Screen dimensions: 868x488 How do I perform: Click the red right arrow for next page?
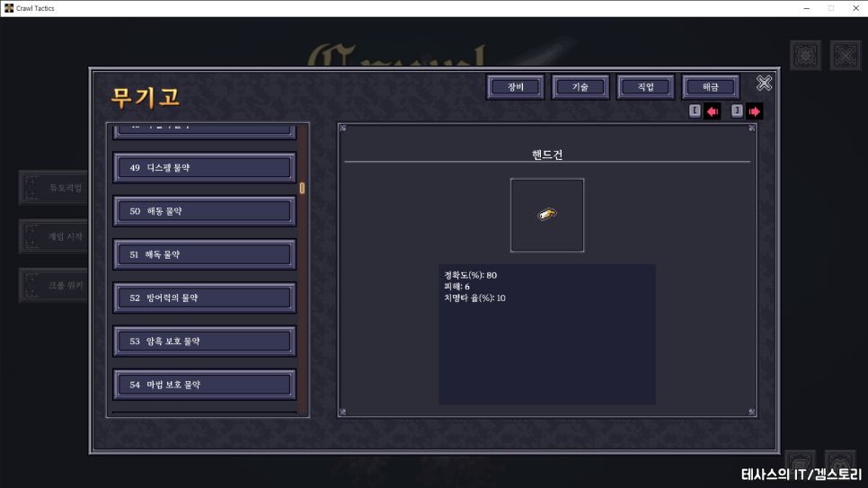click(x=754, y=111)
